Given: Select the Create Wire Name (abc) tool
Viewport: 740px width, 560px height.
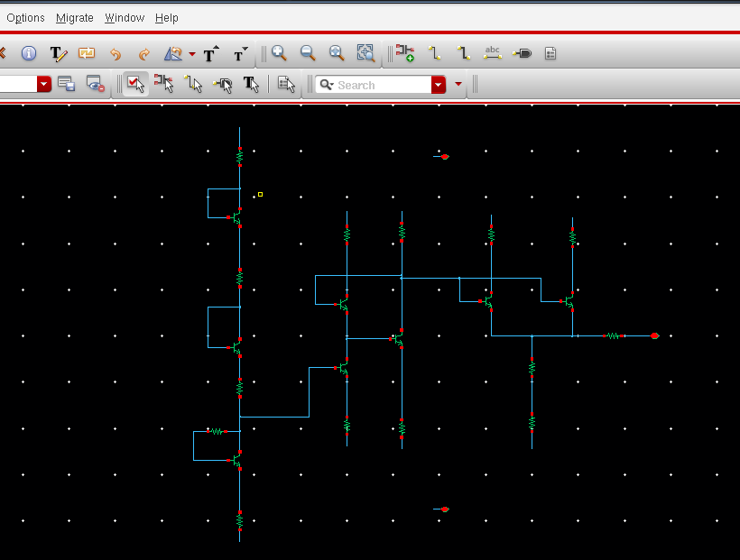Looking at the screenshot, I should [492, 54].
